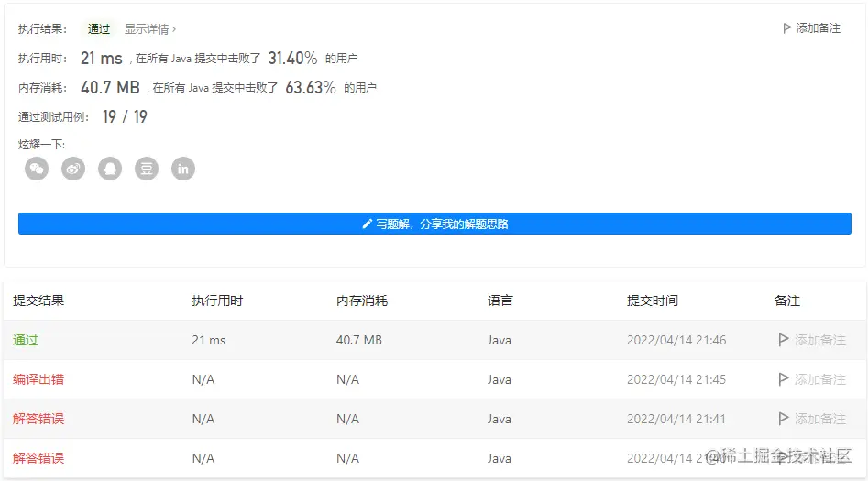Select the 21 ms table cell
The image size is (868, 481).
(x=209, y=340)
